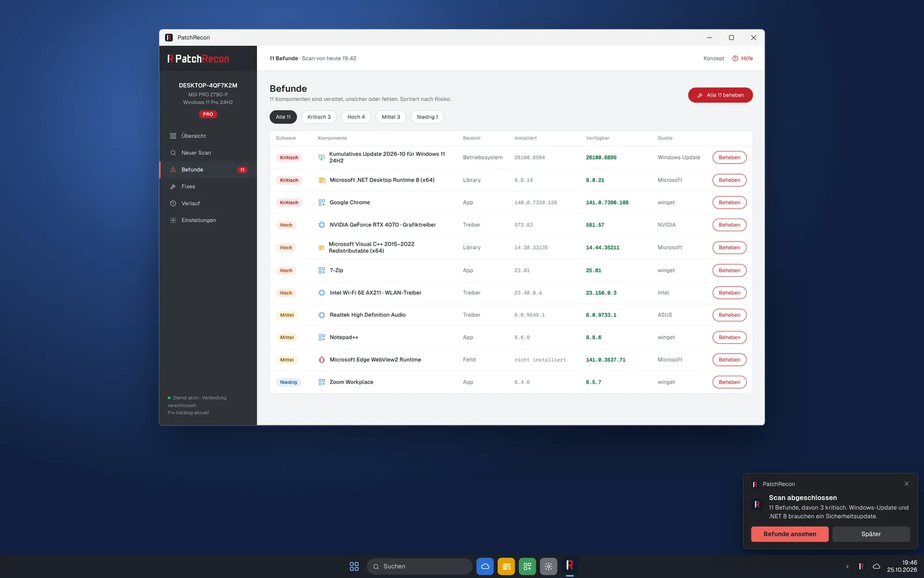
Task: Click the Intel Wi-Fi driver chip icon
Action: click(x=322, y=292)
